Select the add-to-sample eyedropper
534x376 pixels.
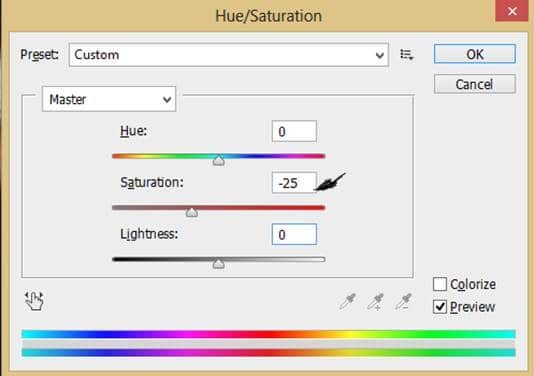(x=375, y=301)
